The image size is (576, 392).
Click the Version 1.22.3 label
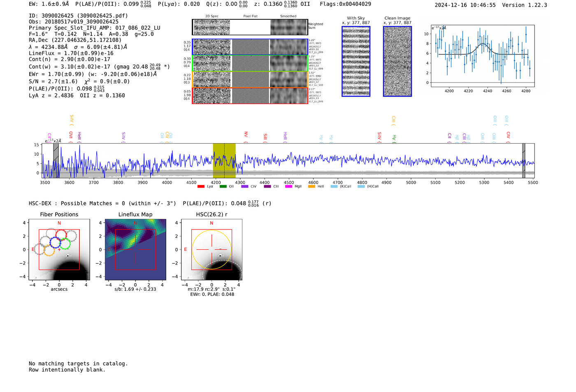click(x=525, y=5)
